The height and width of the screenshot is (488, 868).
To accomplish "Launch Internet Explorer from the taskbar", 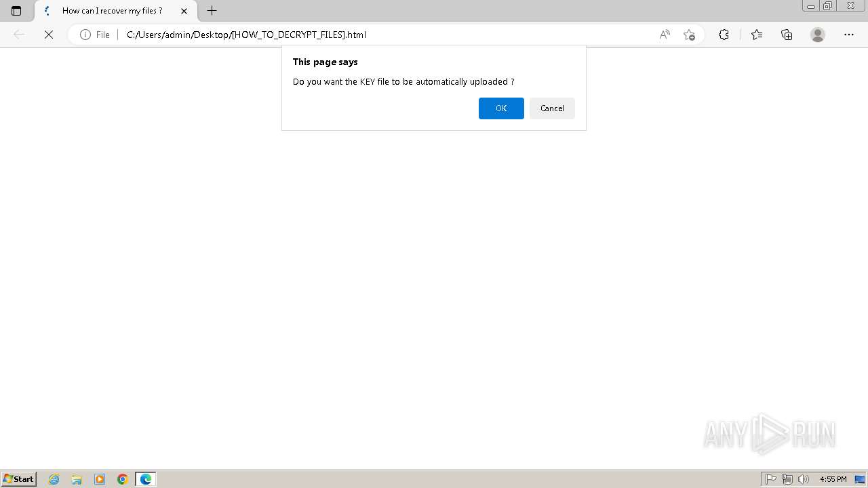I will 54,479.
